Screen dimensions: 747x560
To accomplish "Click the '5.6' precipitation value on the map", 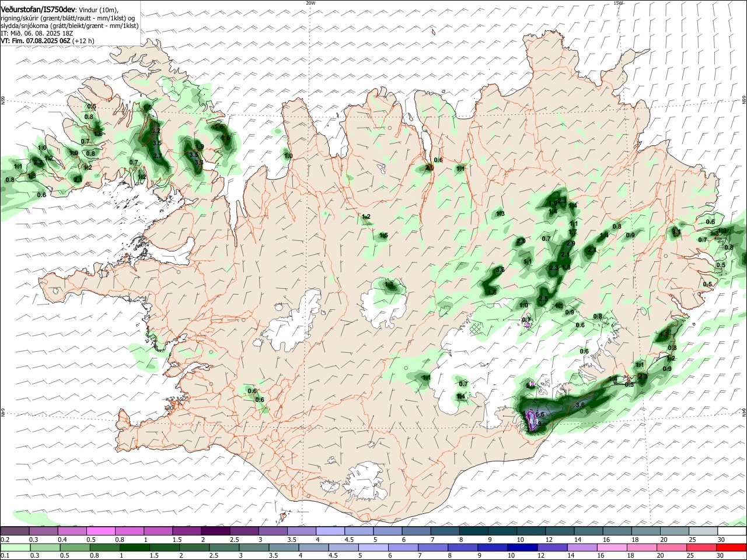I will (x=540, y=414).
